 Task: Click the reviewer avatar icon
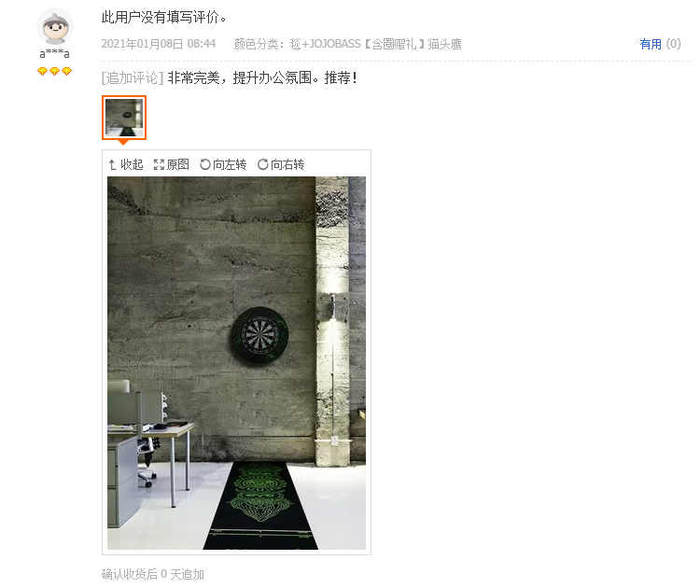(x=54, y=27)
